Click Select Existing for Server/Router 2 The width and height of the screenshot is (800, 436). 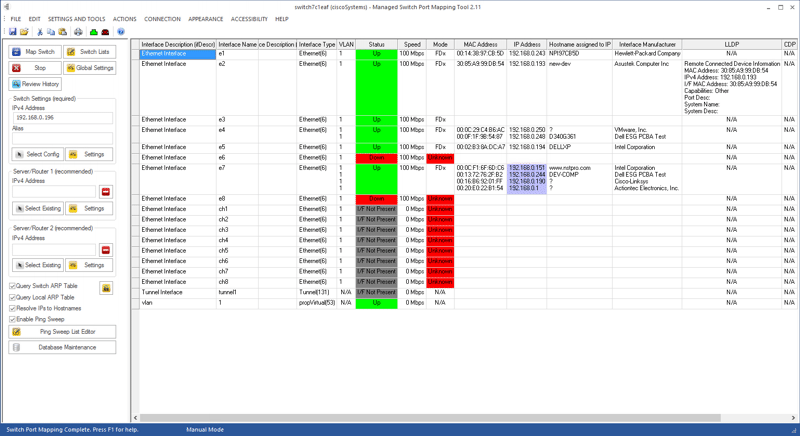tap(38, 265)
